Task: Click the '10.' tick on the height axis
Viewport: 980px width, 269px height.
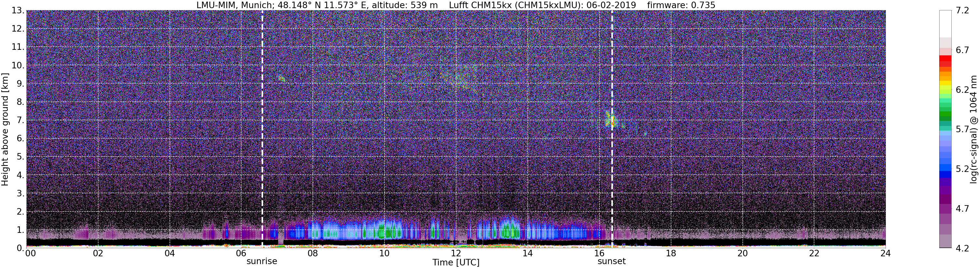Action: click(18, 65)
